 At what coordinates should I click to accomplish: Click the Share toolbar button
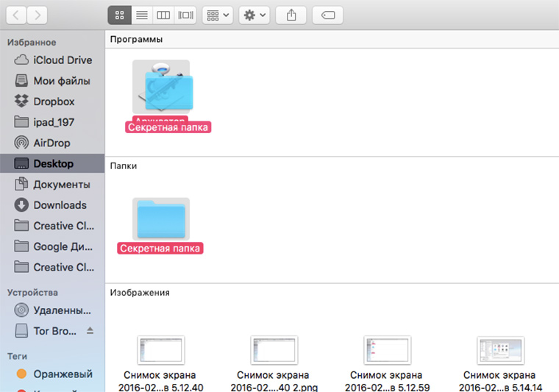[x=291, y=15]
